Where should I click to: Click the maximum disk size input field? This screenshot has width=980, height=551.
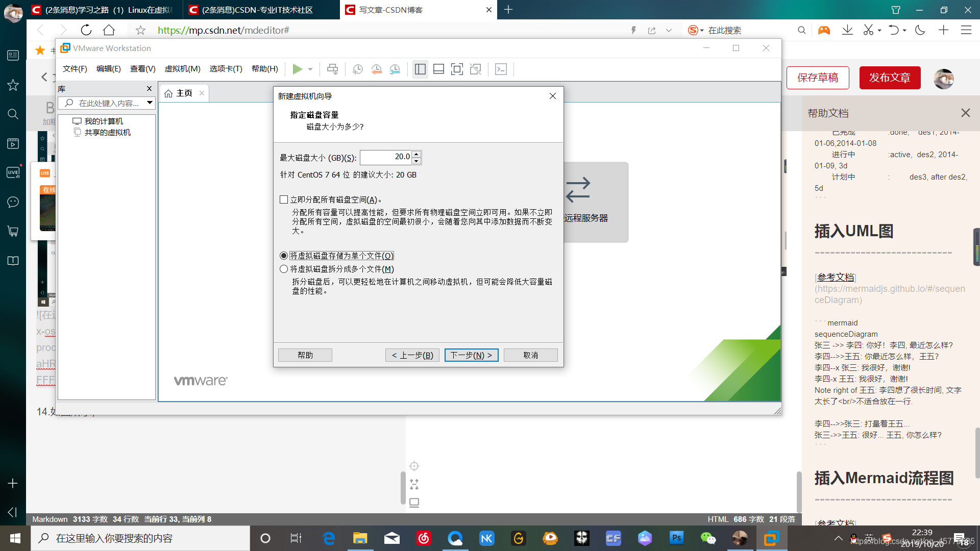point(386,157)
